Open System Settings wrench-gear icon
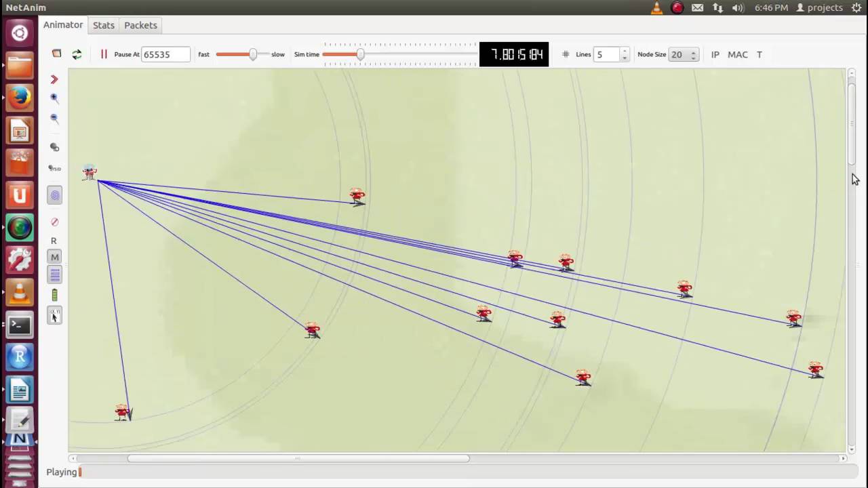This screenshot has height=488, width=868. [x=20, y=261]
